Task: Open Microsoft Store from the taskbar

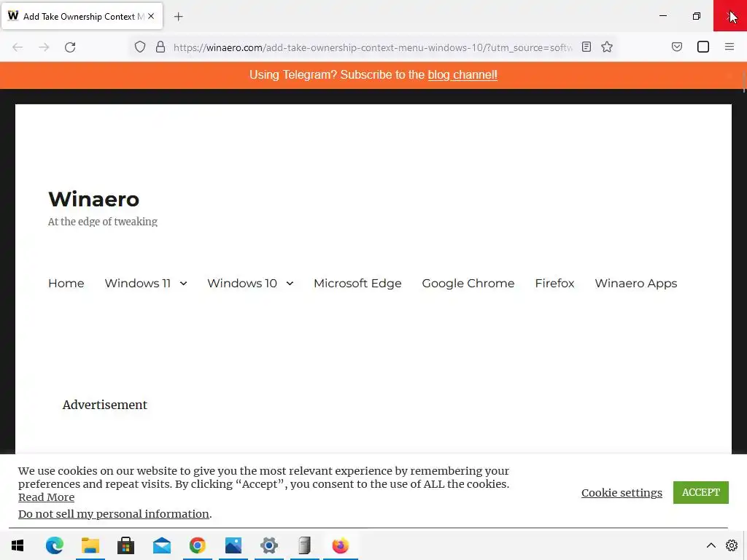Action: pyautogui.click(x=125, y=545)
